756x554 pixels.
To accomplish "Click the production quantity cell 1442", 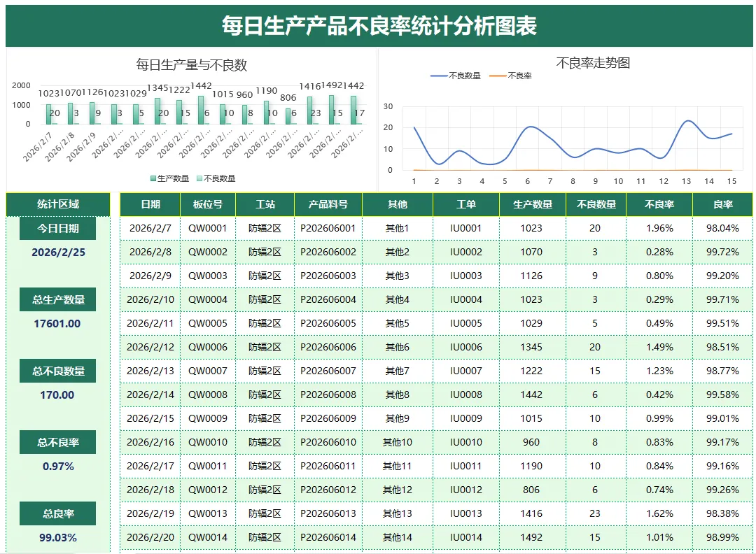I will (x=531, y=395).
